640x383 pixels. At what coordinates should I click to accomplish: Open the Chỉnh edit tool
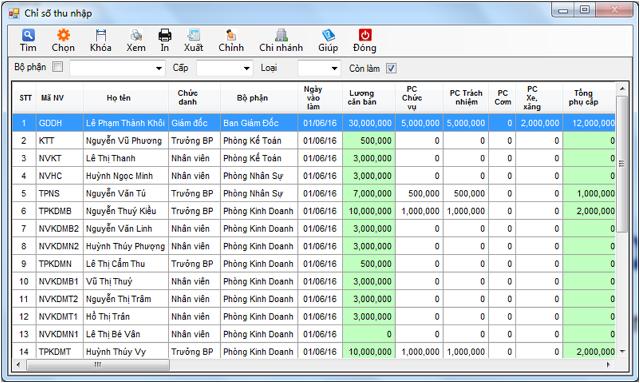tap(231, 35)
